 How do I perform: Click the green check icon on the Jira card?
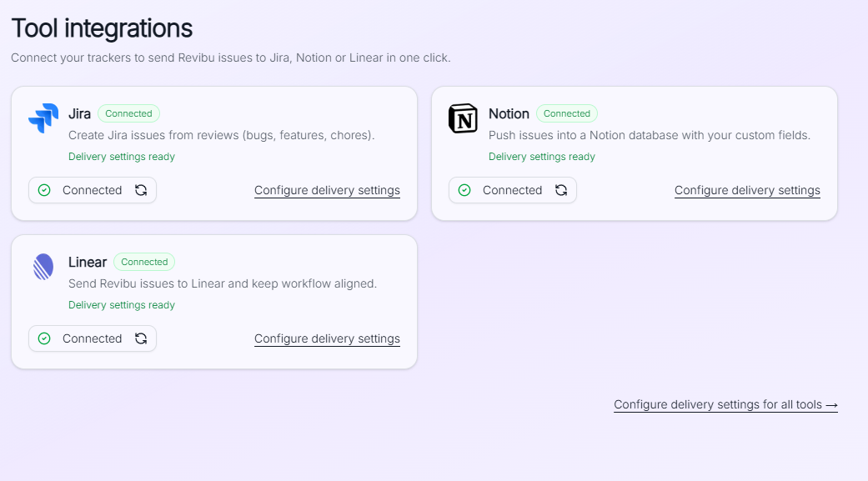tap(43, 189)
